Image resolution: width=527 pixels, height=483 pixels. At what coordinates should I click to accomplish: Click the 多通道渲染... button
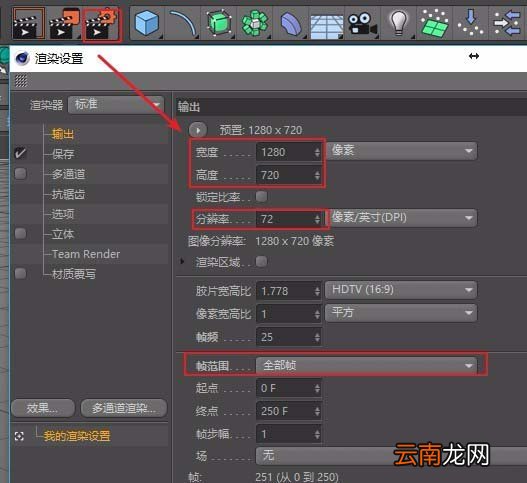click(x=124, y=408)
